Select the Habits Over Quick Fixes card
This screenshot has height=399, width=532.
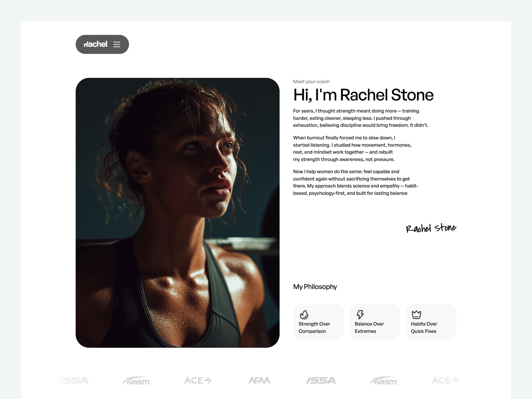pyautogui.click(x=431, y=322)
